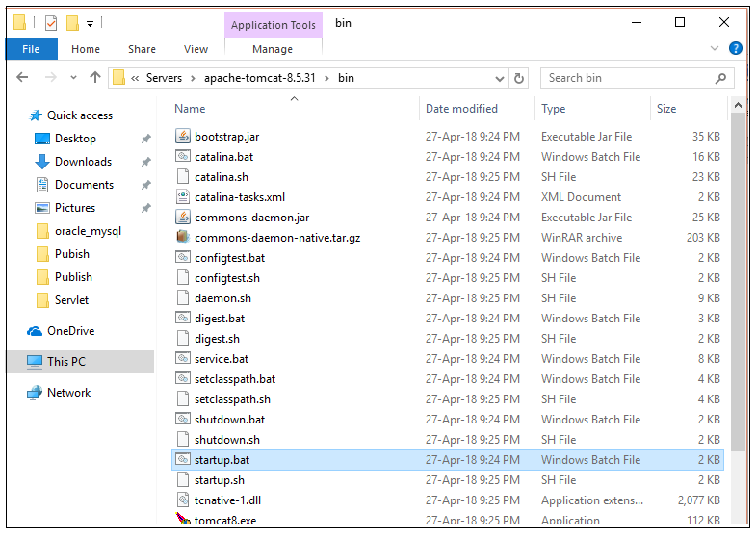
Task: Click the Quick access star icon
Action: [x=36, y=115]
